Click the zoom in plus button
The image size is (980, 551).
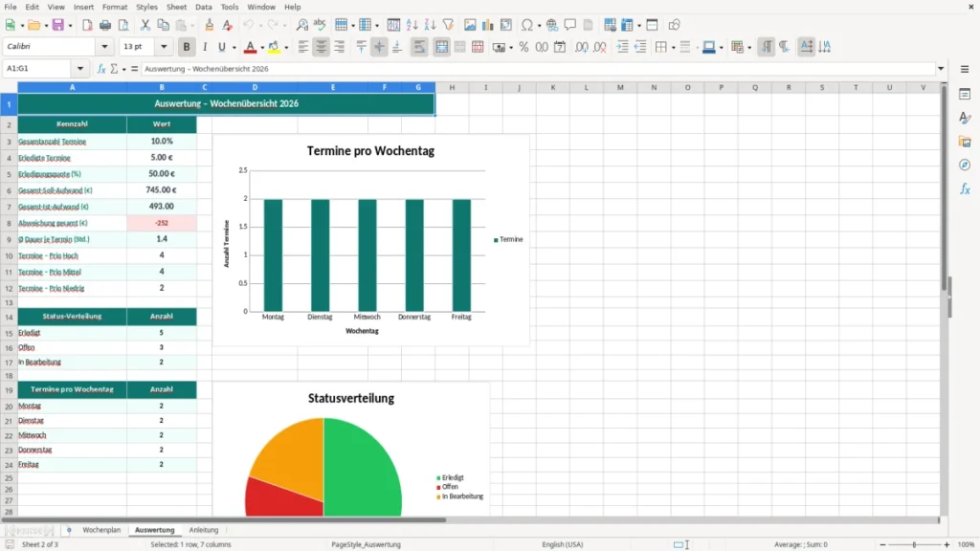(947, 544)
